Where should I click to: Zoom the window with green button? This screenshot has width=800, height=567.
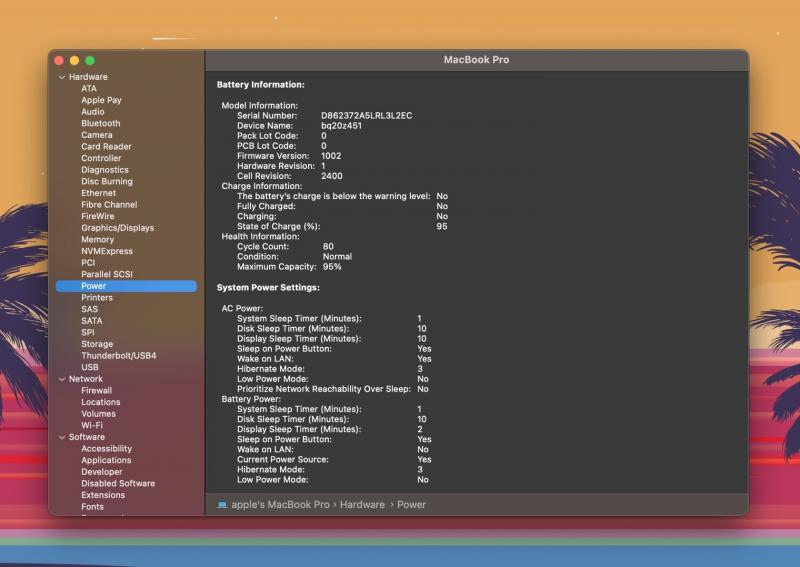coord(90,61)
